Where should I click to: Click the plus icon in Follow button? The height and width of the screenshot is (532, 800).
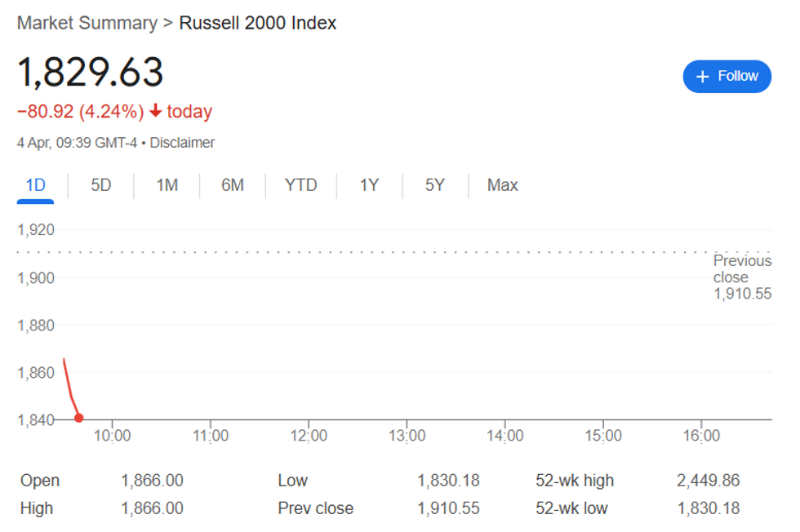coord(703,77)
